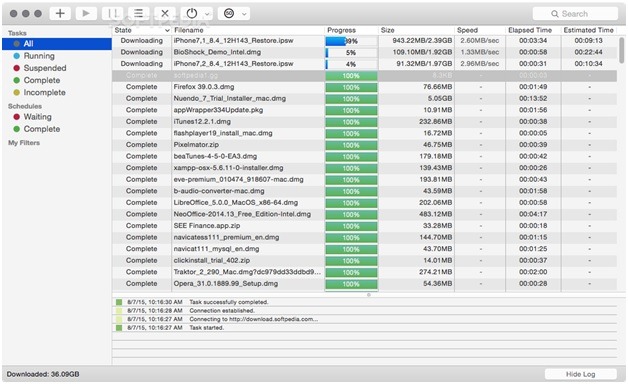Sort by Estimated Time column header

(589, 30)
